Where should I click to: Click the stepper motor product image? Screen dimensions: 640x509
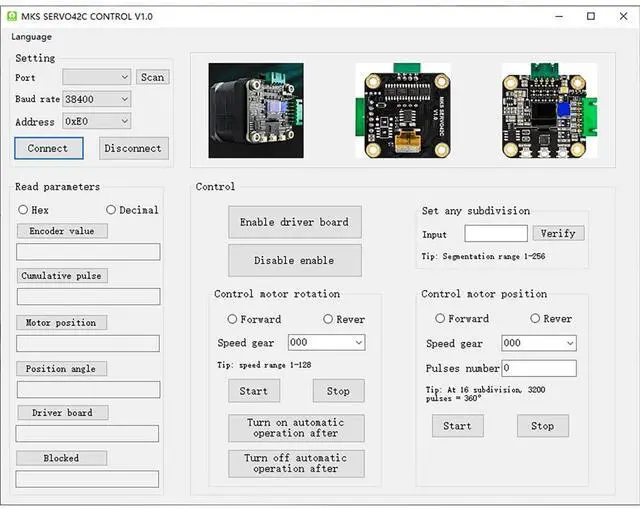[x=256, y=110]
